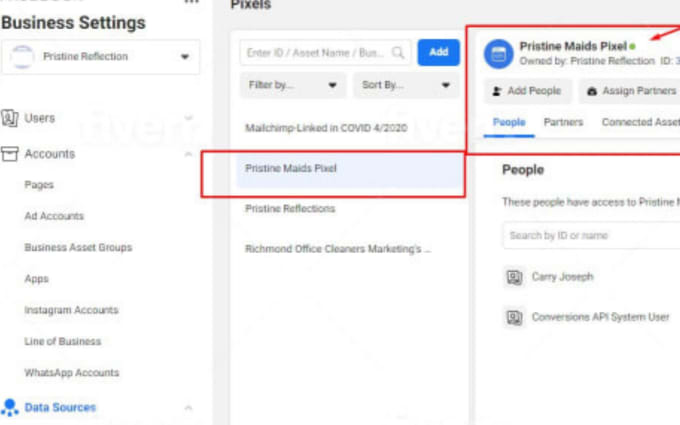This screenshot has height=425, width=680.
Task: Open the Sort By dropdown
Action: point(406,85)
